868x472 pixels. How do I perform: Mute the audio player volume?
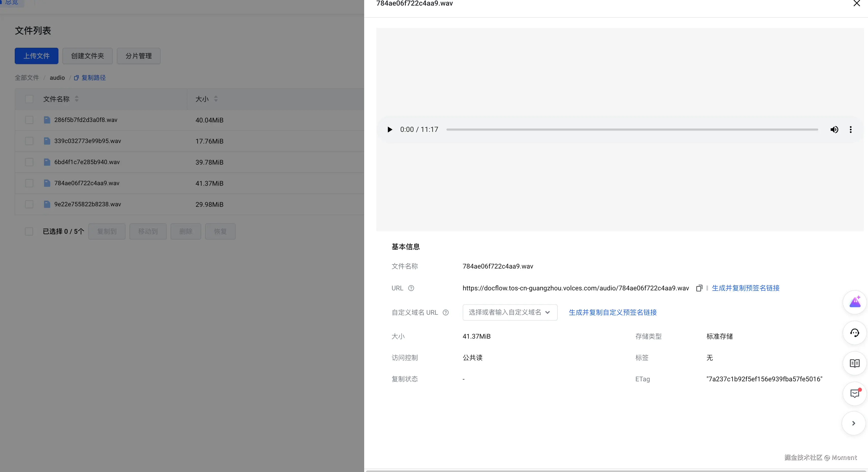point(835,130)
